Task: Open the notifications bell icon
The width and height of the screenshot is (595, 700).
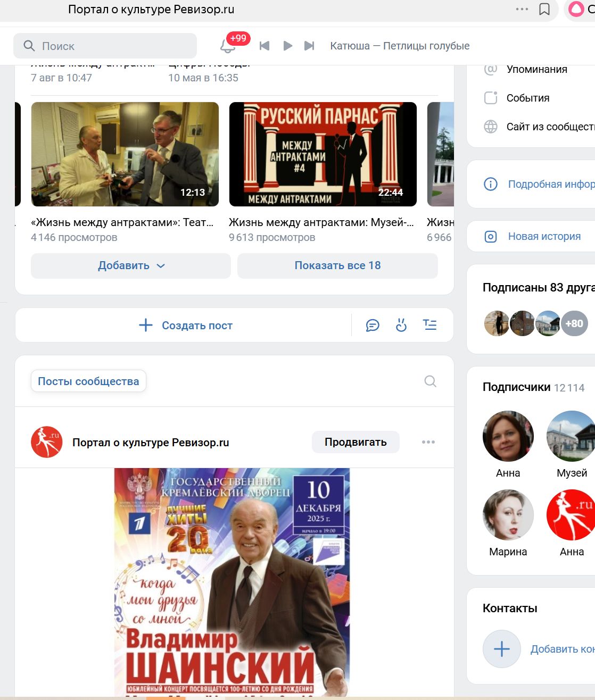Action: [x=228, y=46]
